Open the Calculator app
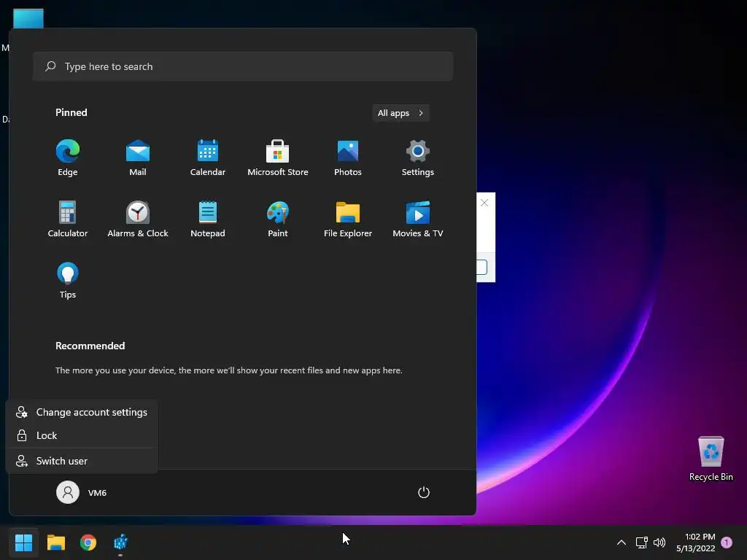Viewport: 747px width, 560px height. [x=68, y=219]
